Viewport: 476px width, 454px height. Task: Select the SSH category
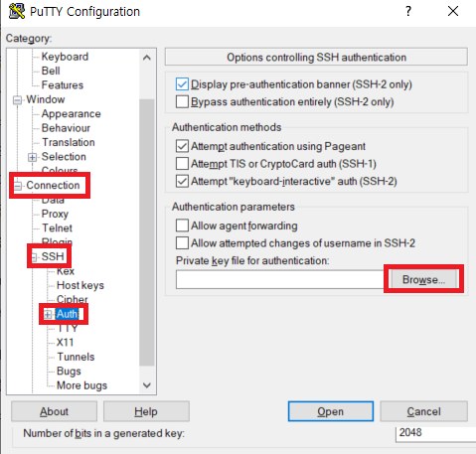(x=53, y=256)
